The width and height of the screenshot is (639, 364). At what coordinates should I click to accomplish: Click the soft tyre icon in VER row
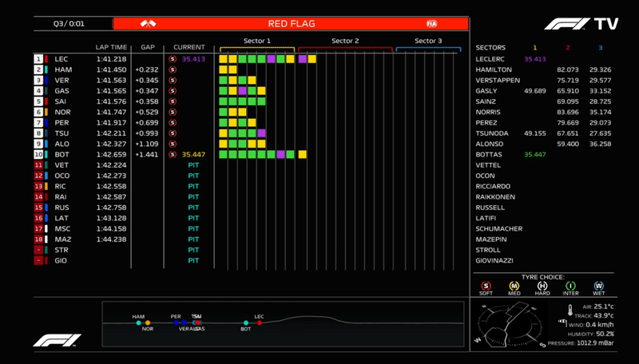(173, 80)
